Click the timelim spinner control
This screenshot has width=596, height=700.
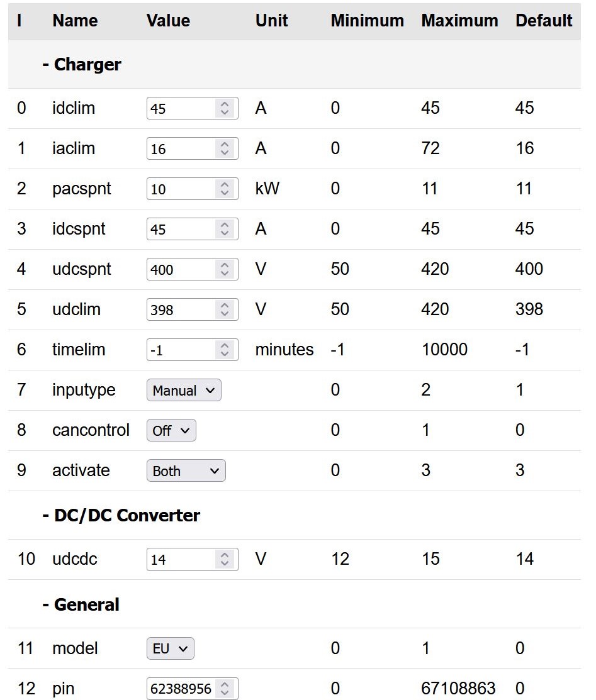click(x=224, y=350)
